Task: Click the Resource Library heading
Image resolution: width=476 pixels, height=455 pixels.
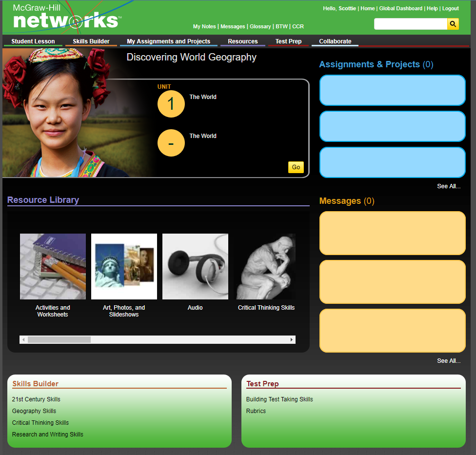Action: click(43, 200)
